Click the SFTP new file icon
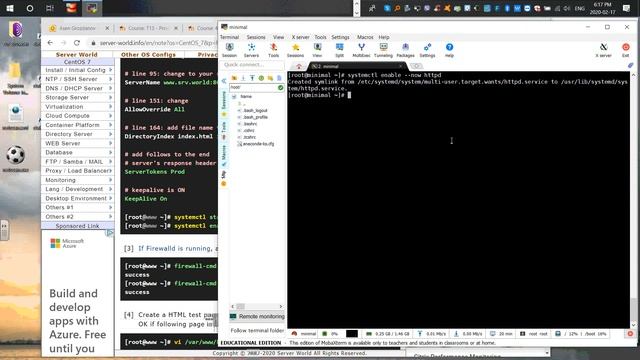The height and width of the screenshot is (360, 640). coord(279,78)
